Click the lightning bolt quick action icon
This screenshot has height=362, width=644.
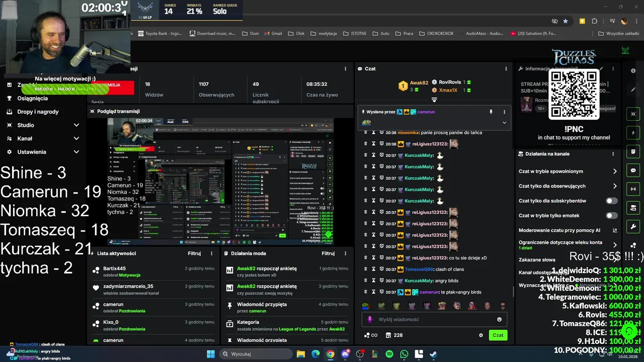click(x=633, y=133)
